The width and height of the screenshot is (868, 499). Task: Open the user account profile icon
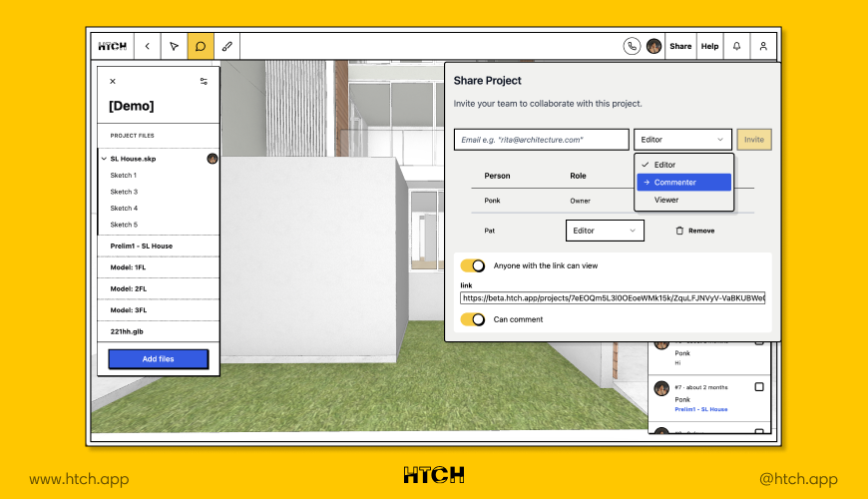pyautogui.click(x=763, y=46)
